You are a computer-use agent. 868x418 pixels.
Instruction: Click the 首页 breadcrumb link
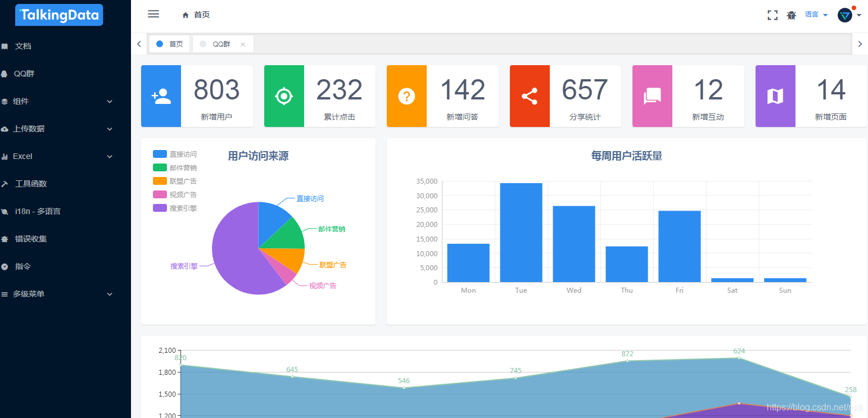coord(202,15)
